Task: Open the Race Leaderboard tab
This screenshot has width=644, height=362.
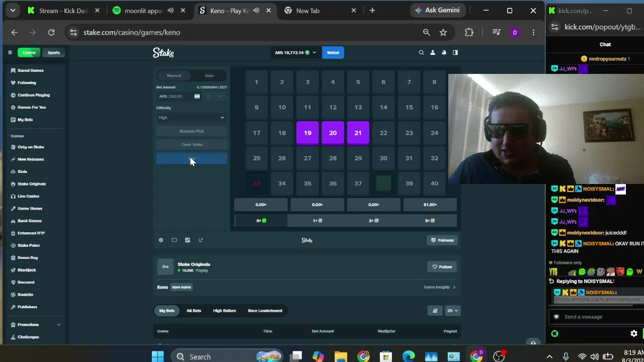Action: click(265, 311)
